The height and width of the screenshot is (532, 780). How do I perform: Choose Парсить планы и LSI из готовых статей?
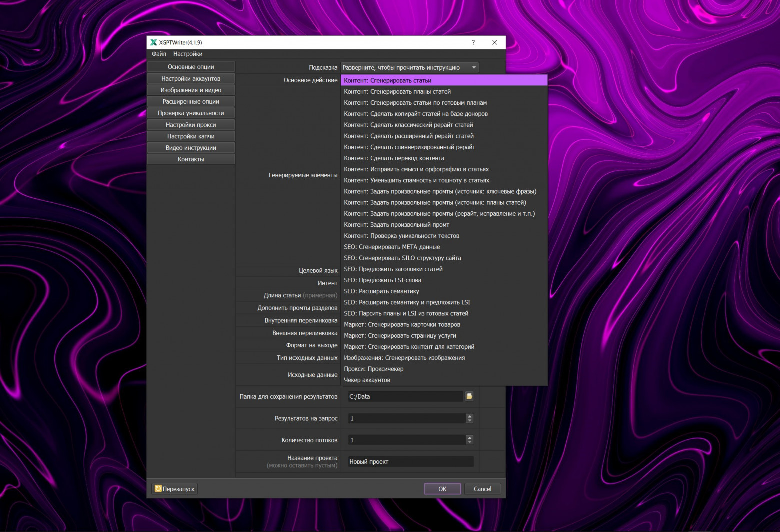pos(444,313)
